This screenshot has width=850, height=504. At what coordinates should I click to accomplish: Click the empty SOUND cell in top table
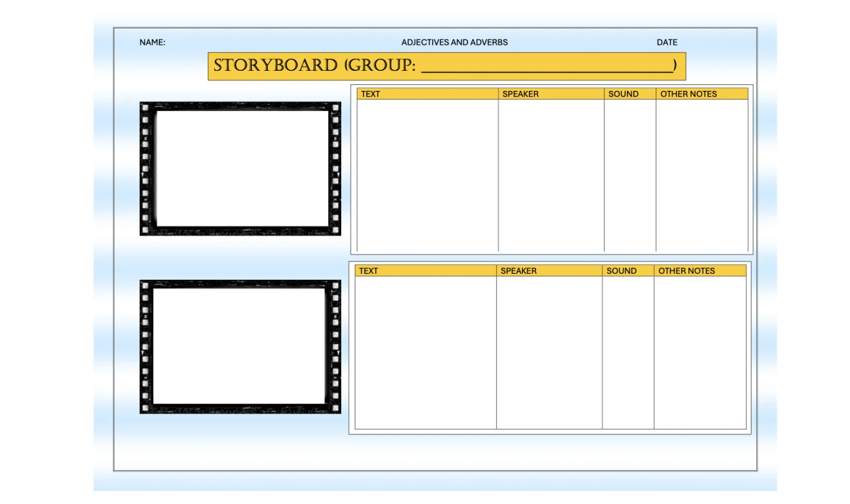[630, 175]
